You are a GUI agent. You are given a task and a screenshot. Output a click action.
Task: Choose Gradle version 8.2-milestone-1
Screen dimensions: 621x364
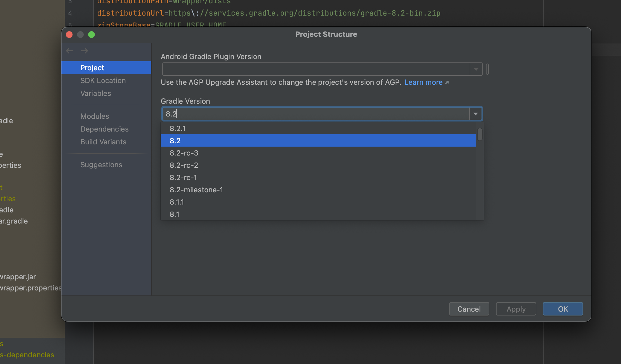coord(318,190)
